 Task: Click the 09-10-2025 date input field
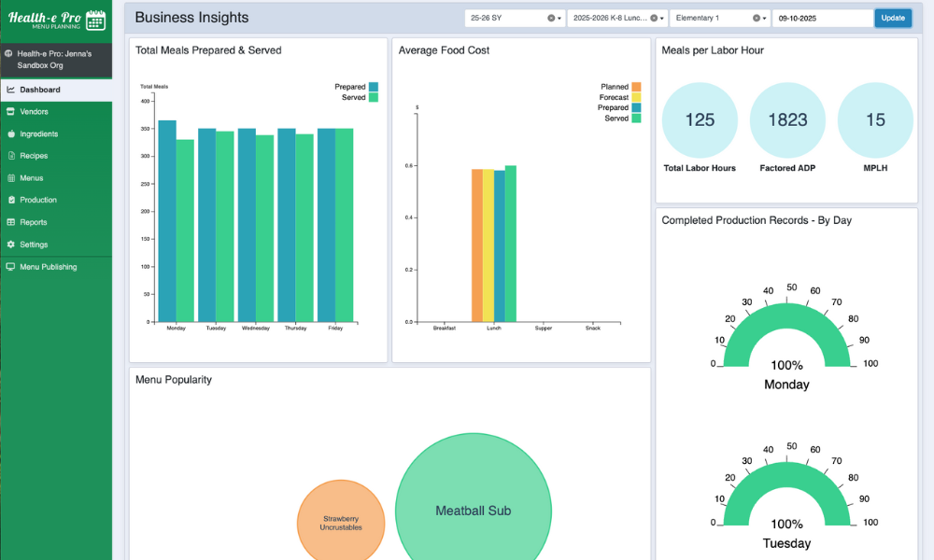pyautogui.click(x=822, y=18)
